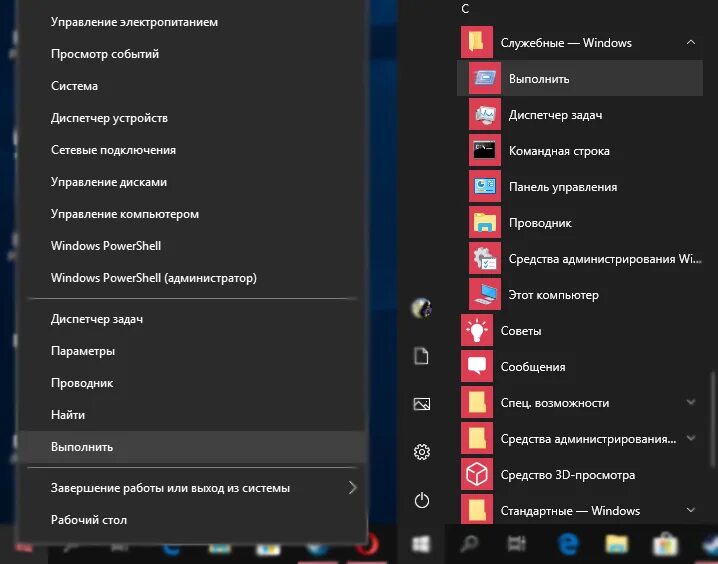Screen dimensions: 718x564
Task: Open the Выполнить app icon in Start
Action: (485, 79)
